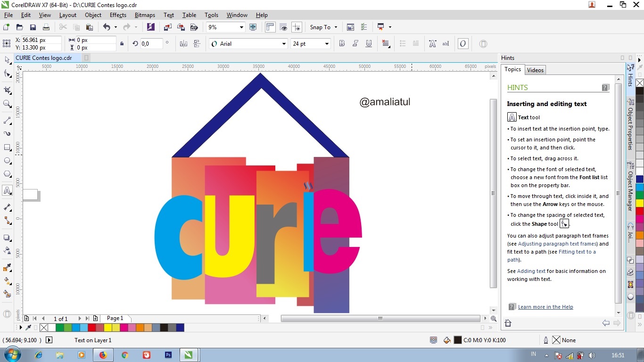Click the Export icon in the toolbar
The width and height of the screenshot is (644, 362).
click(x=181, y=27)
